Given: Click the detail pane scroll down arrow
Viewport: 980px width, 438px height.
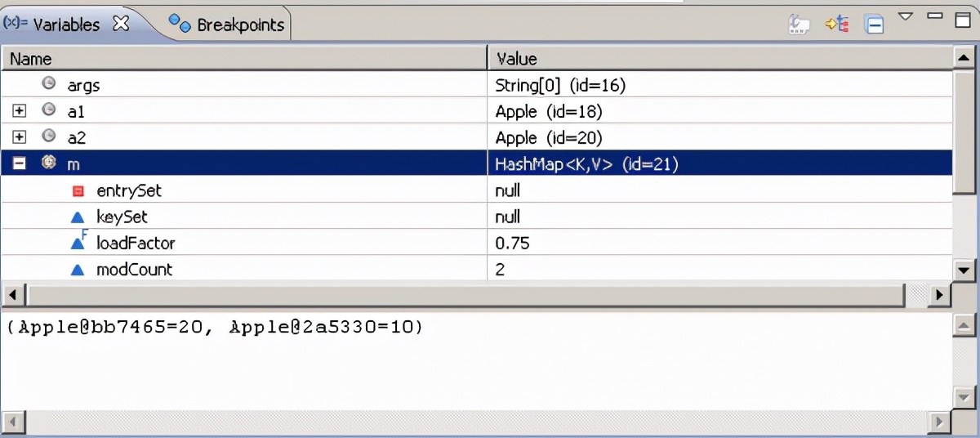Looking at the screenshot, I should (964, 397).
